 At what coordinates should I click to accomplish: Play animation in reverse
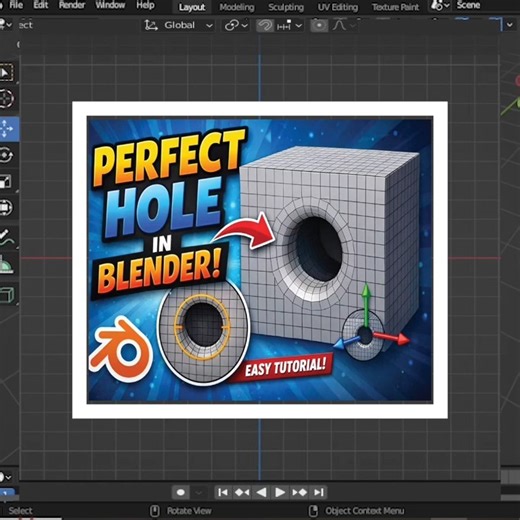(261, 492)
